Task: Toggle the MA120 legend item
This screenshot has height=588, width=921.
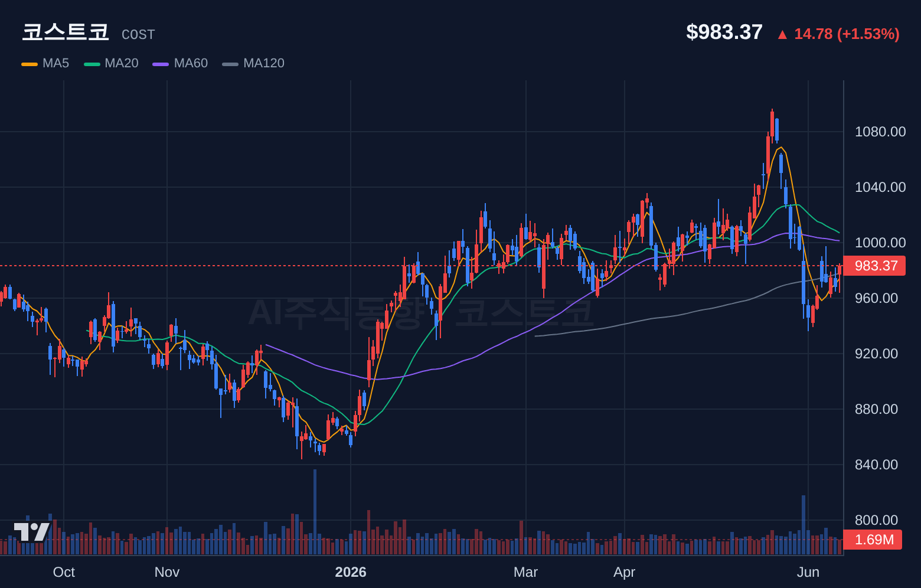Action: tap(253, 63)
